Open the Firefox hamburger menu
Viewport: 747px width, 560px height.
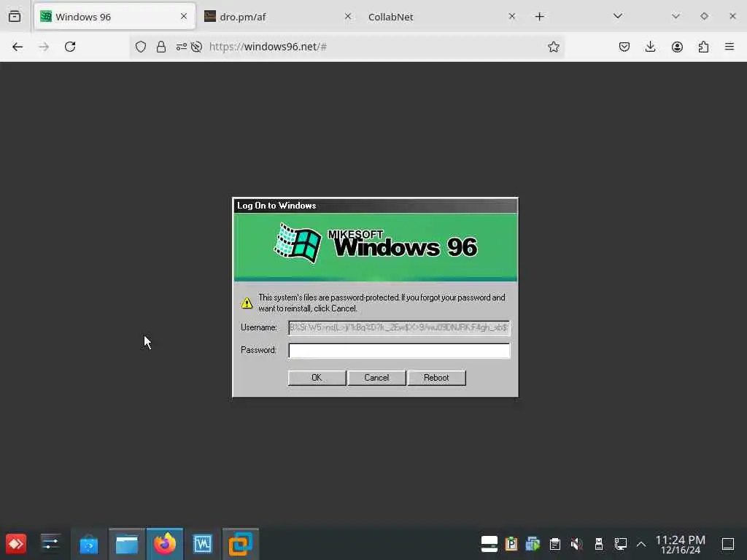point(729,47)
